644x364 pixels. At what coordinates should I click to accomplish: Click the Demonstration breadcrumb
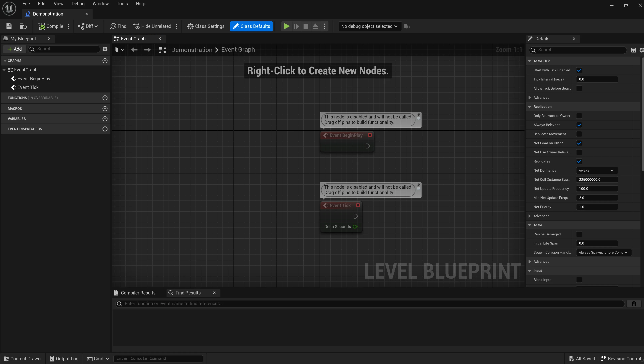click(191, 50)
